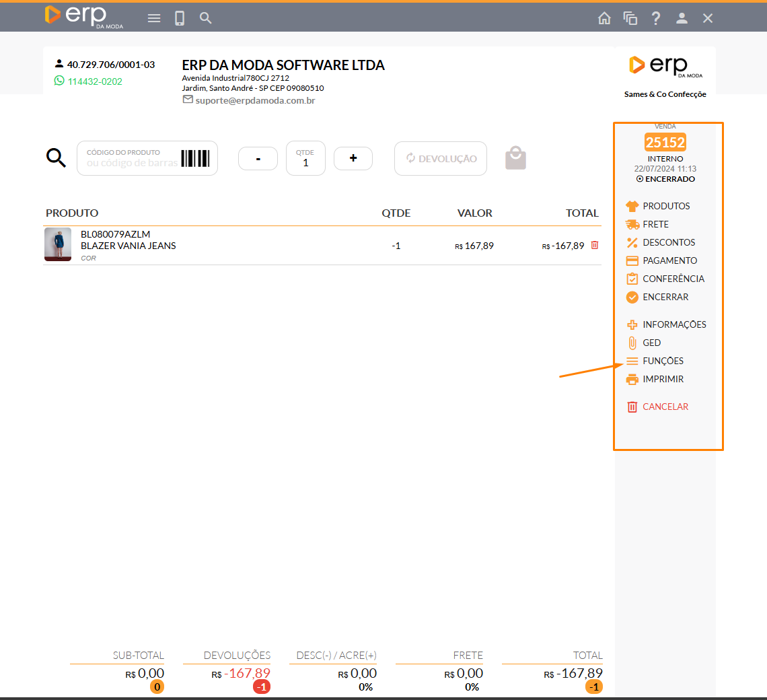
Task: Open Descontos in the side menu
Action: (668, 242)
